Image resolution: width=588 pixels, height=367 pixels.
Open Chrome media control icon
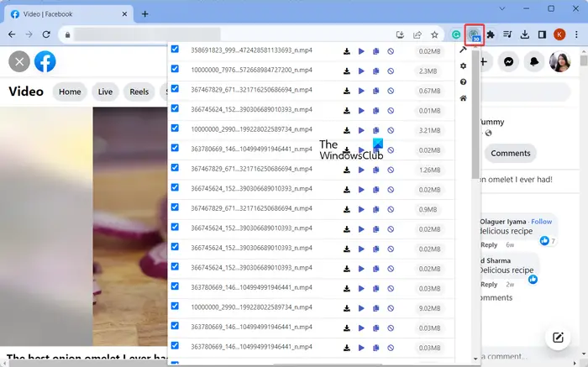[507, 35]
